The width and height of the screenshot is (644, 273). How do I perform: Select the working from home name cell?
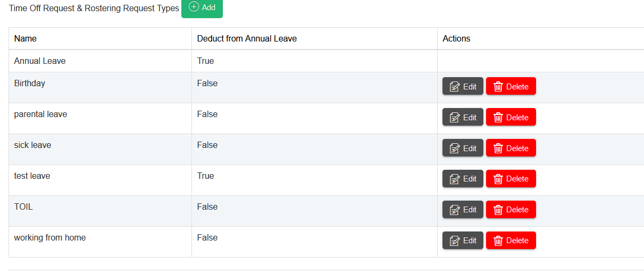(50, 238)
